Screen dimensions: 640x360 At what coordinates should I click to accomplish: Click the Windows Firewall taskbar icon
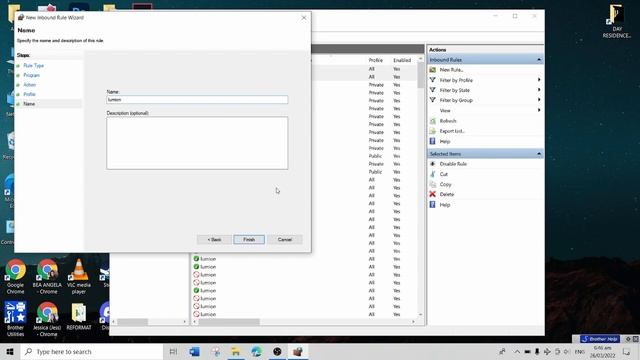point(298,351)
